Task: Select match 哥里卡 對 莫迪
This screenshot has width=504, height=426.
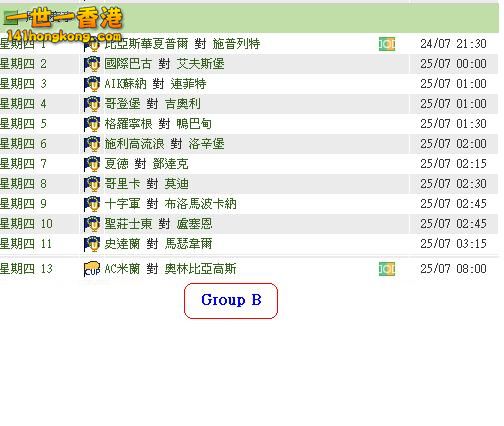Action: pyautogui.click(x=146, y=184)
